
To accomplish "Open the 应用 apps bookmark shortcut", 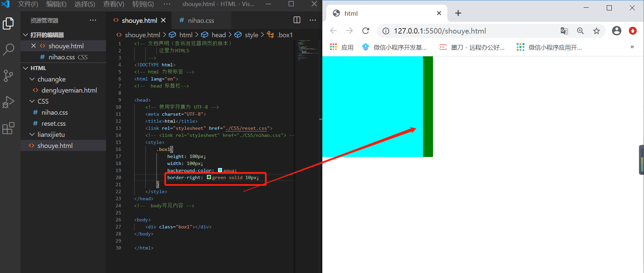I will pos(342,47).
